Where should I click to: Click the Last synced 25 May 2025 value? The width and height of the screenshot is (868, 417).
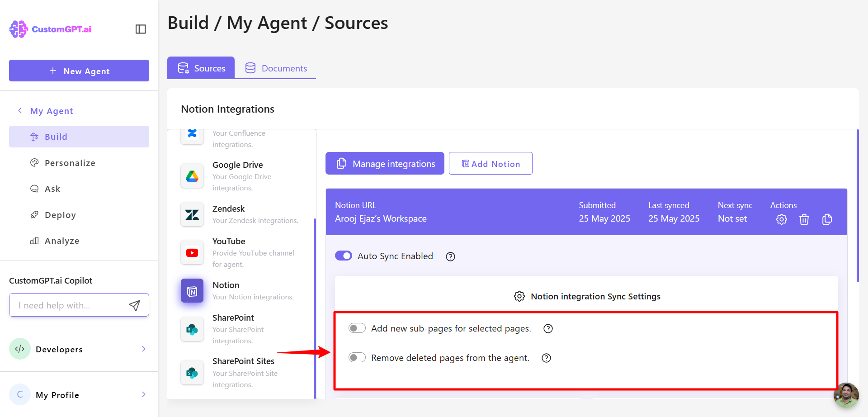click(x=674, y=219)
